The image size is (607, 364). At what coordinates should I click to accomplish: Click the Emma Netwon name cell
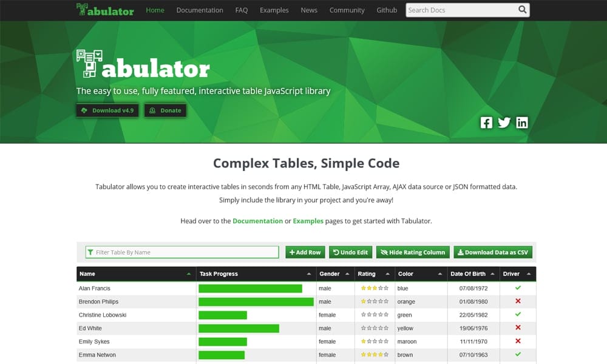tap(136, 355)
